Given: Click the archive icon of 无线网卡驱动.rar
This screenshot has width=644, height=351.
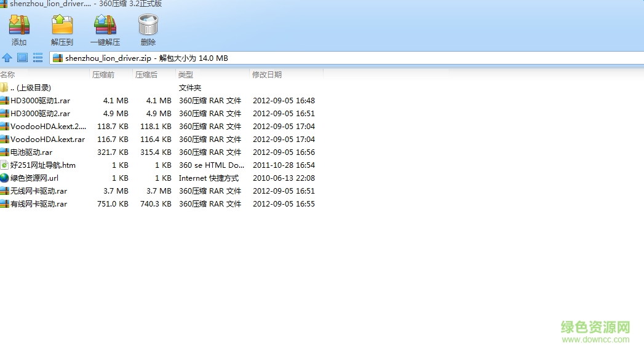Looking at the screenshot, I should point(4,191).
